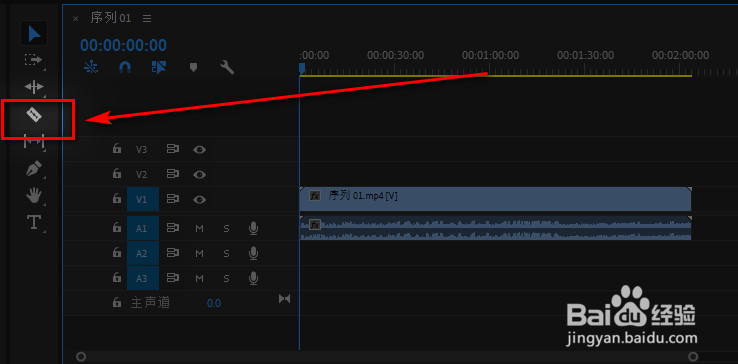Image resolution: width=738 pixels, height=364 pixels.
Task: Click left zoom scrollbar handle
Action: [x=81, y=356]
